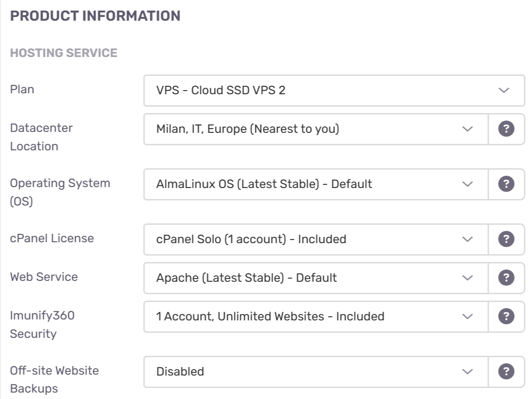The image size is (532, 399).
Task: Open the Off-site Website Backups dropdown
Action: tap(316, 371)
